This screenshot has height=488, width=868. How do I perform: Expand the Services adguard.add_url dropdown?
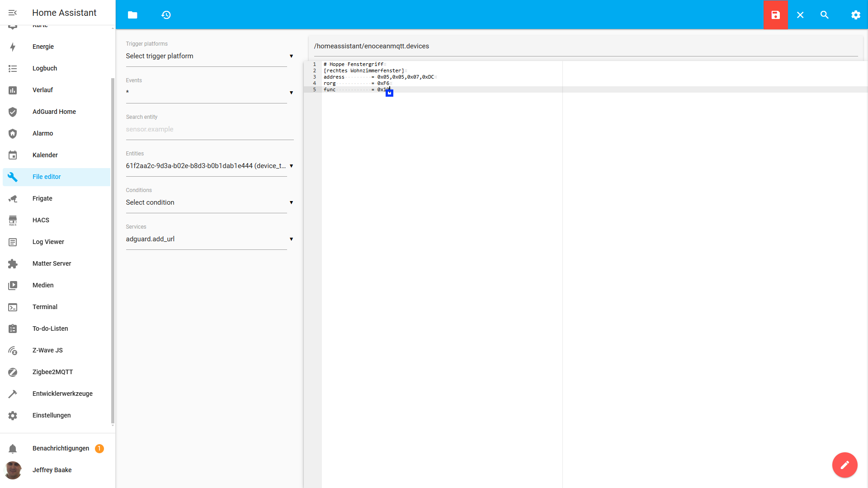click(x=209, y=239)
